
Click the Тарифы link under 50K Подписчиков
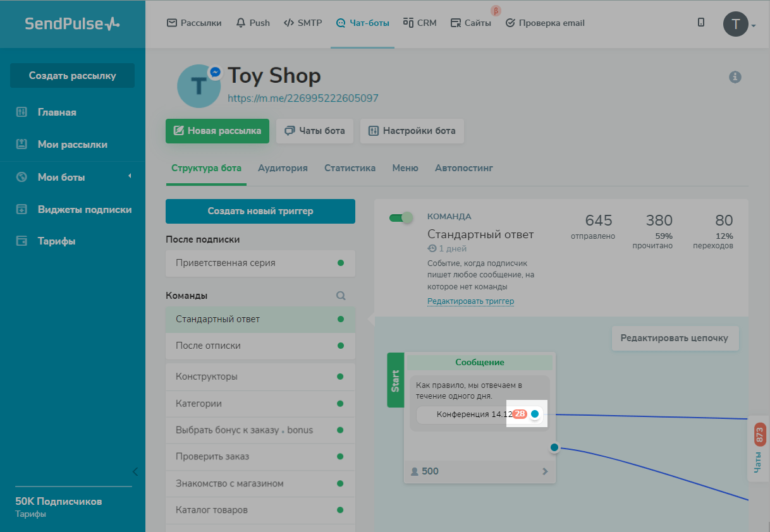pos(30,514)
